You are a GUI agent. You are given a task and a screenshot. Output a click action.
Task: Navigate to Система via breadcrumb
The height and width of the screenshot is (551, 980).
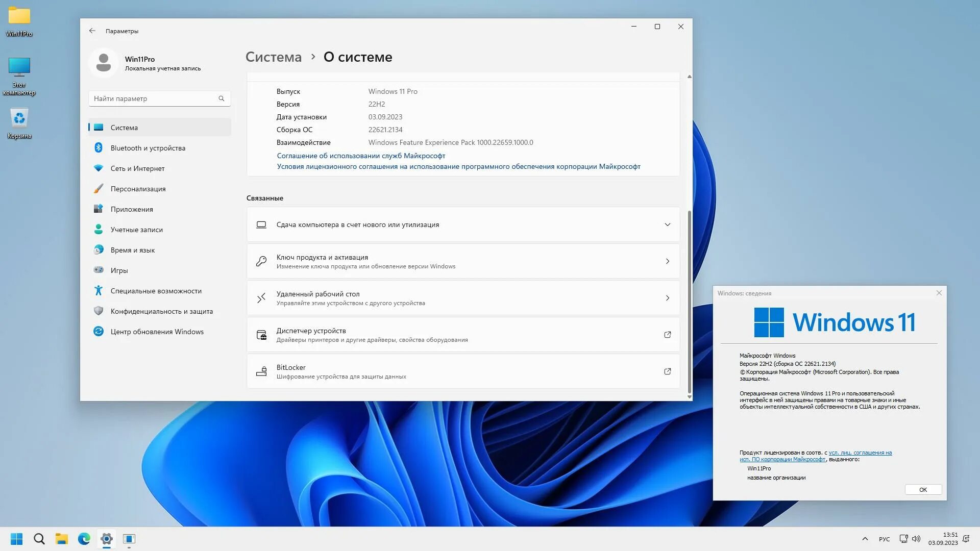pyautogui.click(x=273, y=57)
